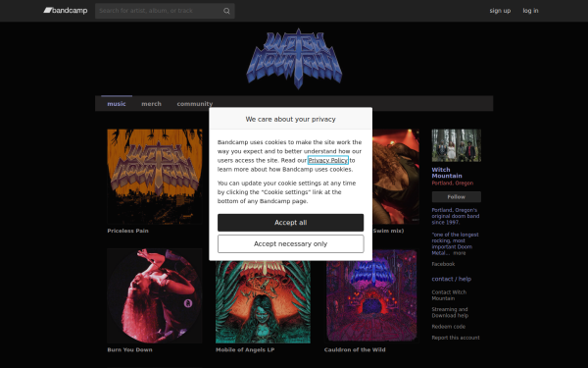588x368 pixels.
Task: Open the red concert photo album cover
Action: [x=396, y=177]
